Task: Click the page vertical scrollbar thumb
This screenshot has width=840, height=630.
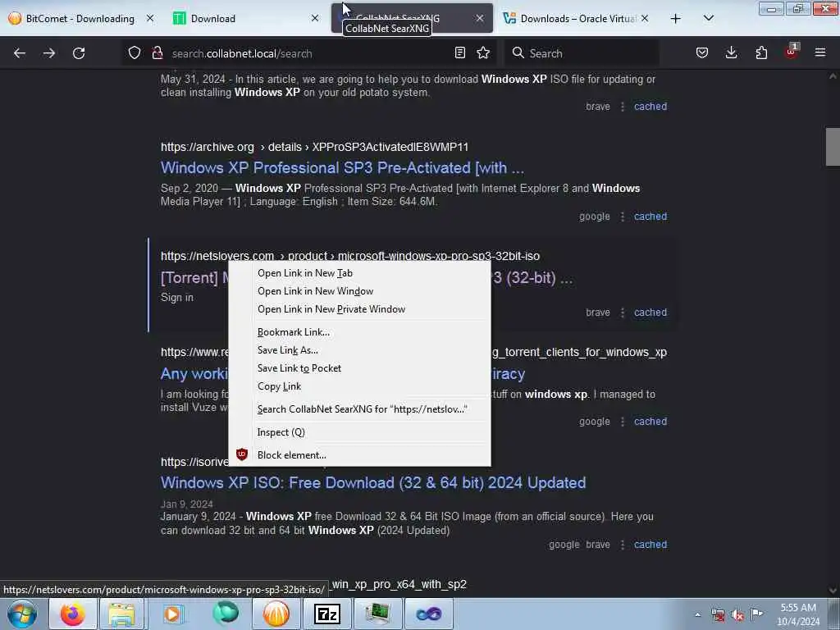Action: click(x=833, y=147)
